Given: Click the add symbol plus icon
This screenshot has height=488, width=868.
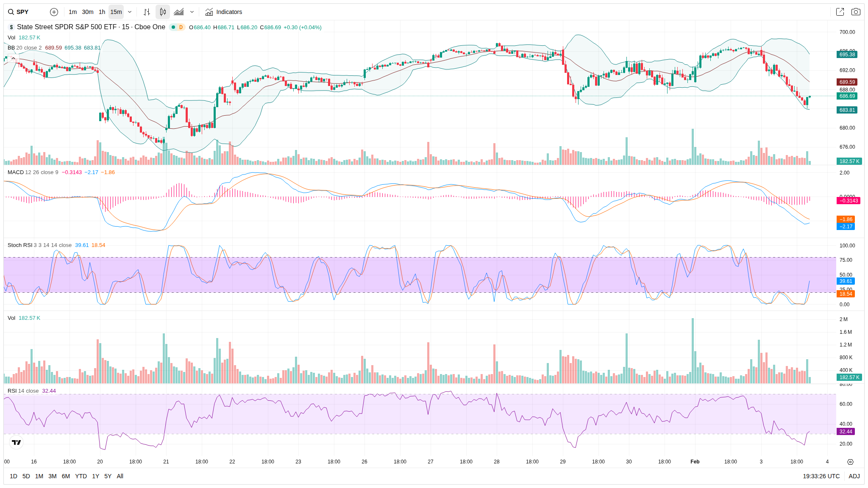Looking at the screenshot, I should 54,12.
